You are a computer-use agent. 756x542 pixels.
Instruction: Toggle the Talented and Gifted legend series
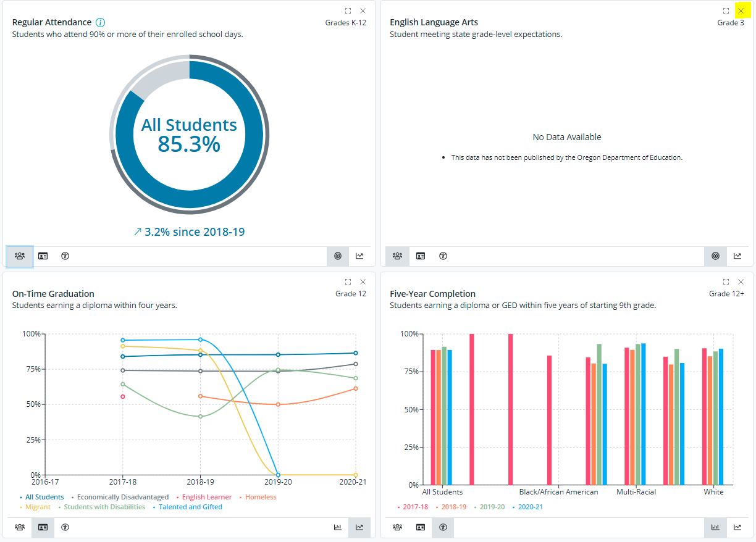(x=190, y=507)
